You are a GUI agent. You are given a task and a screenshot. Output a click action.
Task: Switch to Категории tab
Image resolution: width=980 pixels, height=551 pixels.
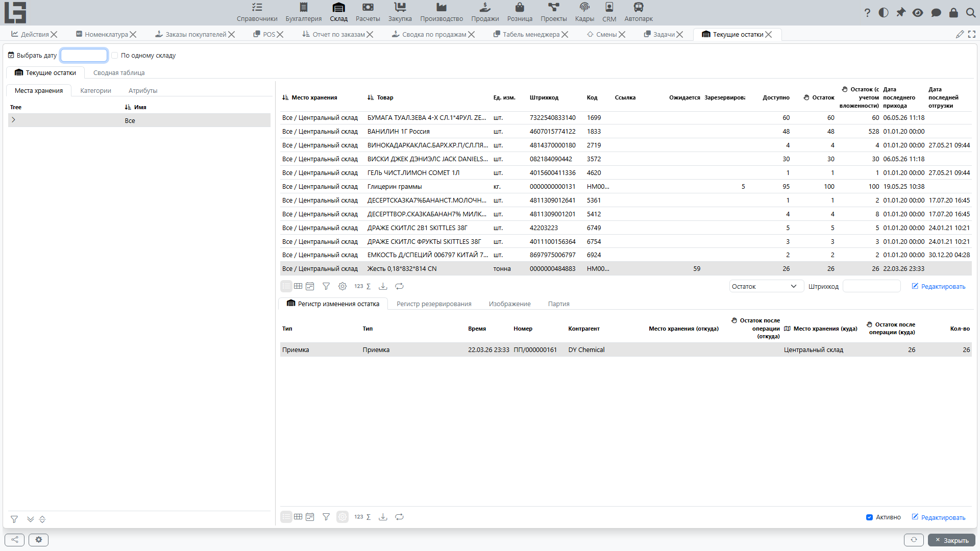pos(95,91)
